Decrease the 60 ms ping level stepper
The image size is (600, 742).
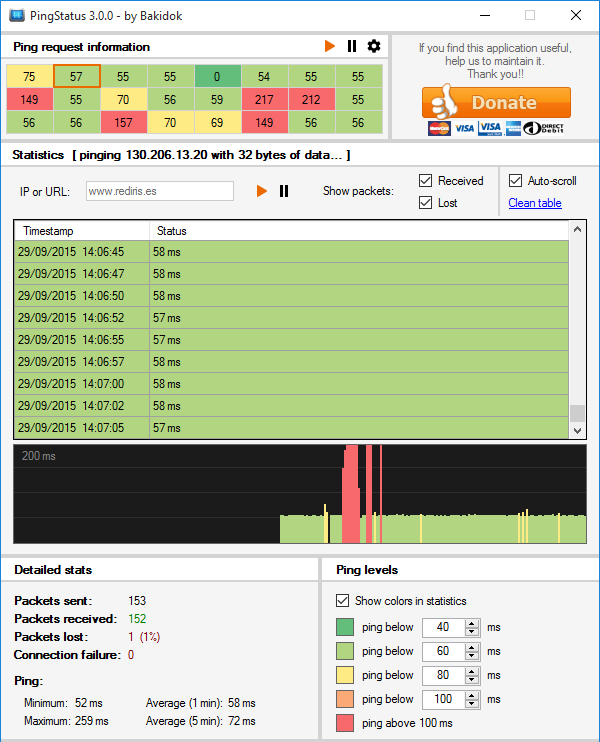click(473, 656)
